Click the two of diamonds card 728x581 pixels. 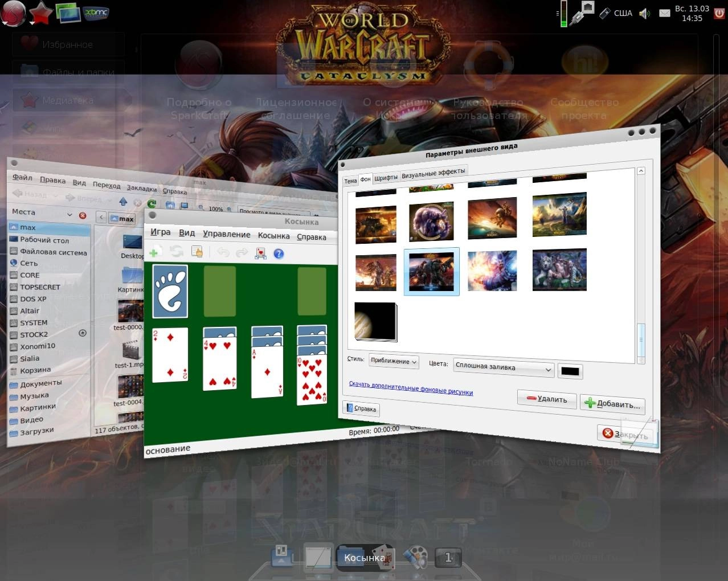click(170, 354)
